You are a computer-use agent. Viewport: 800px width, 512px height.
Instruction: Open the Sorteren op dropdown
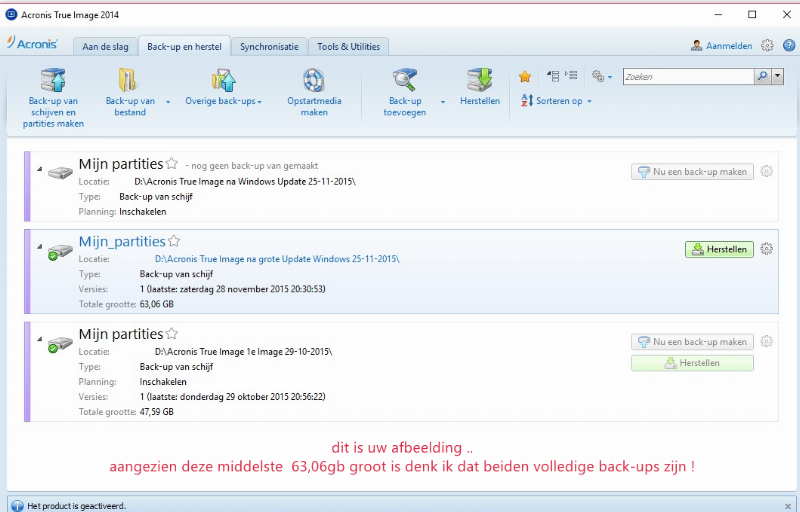tap(589, 101)
